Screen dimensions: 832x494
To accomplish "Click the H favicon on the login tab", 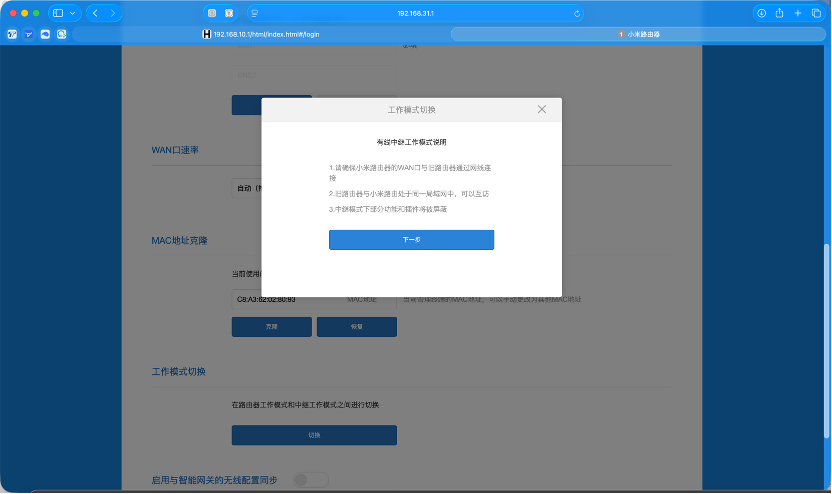I will click(x=207, y=34).
